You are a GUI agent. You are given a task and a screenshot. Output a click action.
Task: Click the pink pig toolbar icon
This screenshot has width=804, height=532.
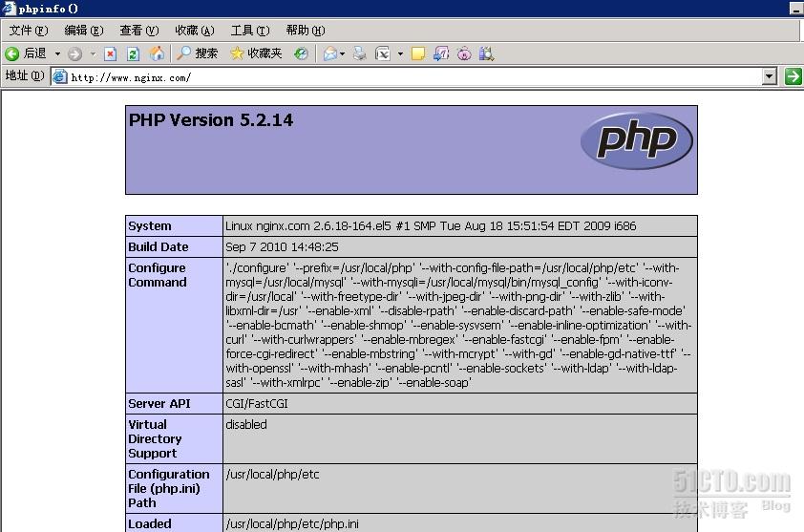point(464,53)
